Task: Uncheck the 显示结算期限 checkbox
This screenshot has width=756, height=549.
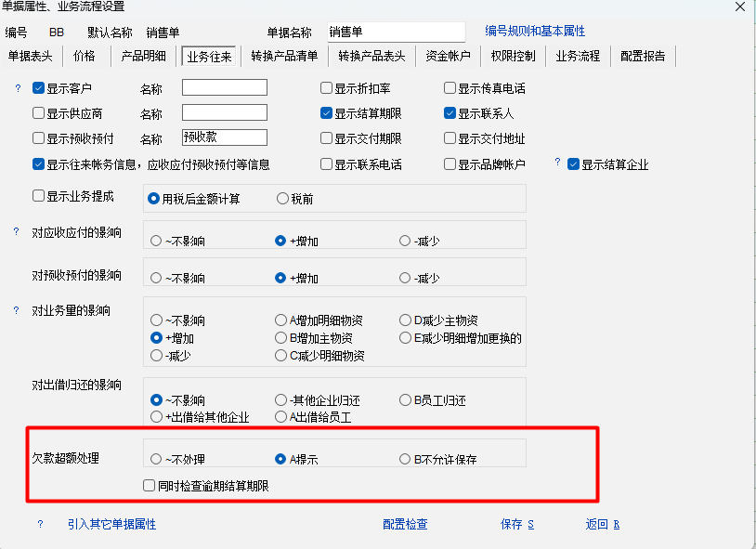Action: (327, 113)
